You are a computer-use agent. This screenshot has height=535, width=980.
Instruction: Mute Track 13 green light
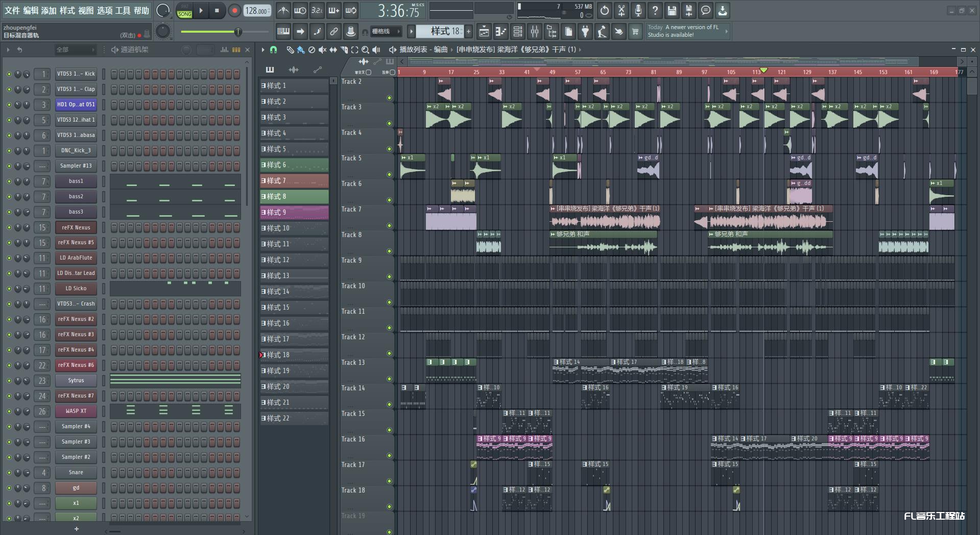tap(389, 379)
